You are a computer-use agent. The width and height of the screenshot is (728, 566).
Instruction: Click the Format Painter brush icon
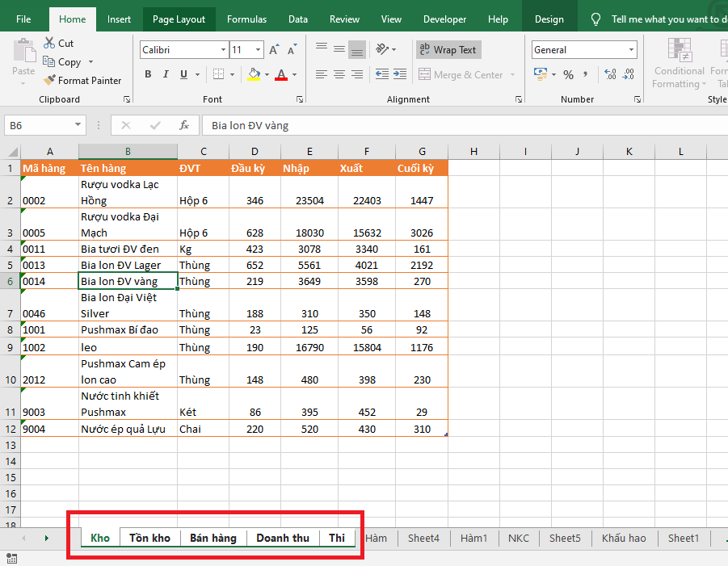point(50,81)
